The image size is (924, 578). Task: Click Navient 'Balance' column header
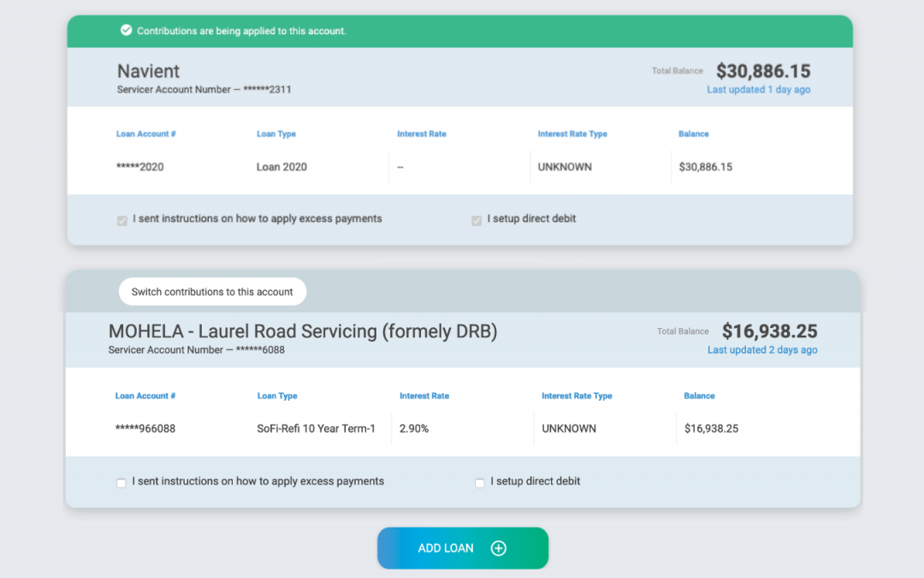693,134
